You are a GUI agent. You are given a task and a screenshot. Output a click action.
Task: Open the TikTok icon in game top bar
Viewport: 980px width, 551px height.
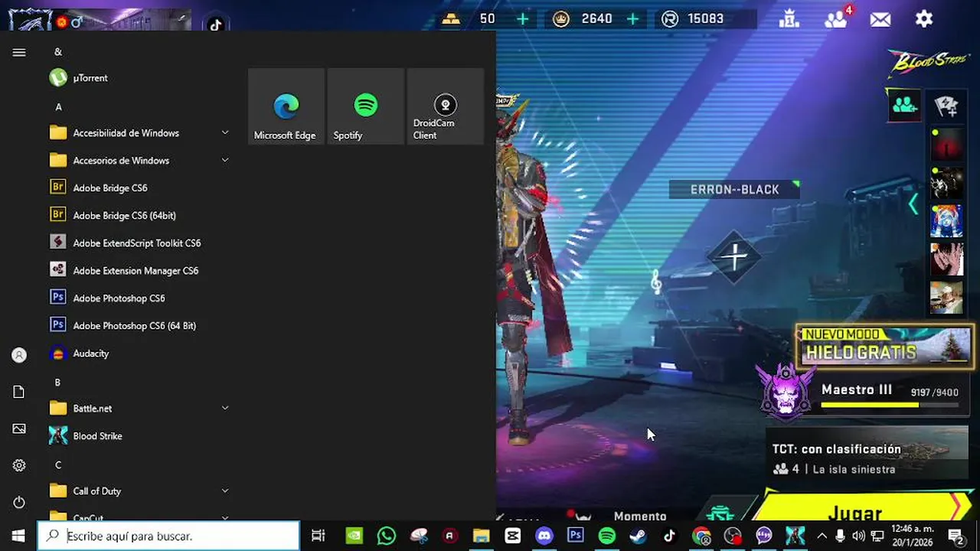point(216,24)
